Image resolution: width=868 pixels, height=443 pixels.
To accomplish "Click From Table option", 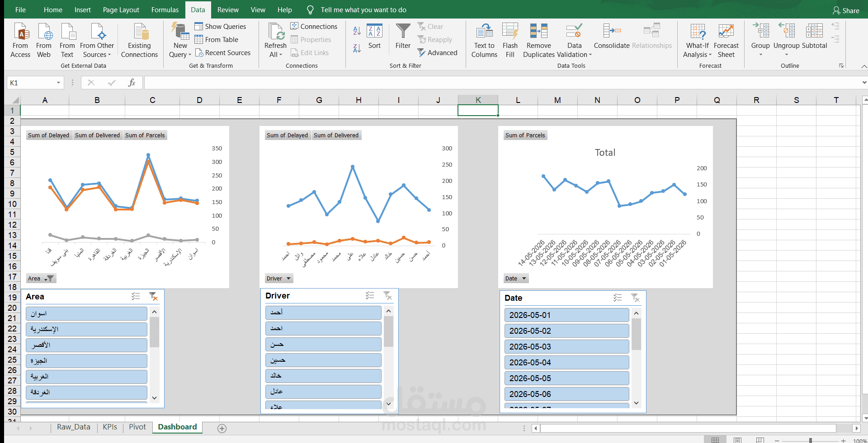I will (216, 40).
